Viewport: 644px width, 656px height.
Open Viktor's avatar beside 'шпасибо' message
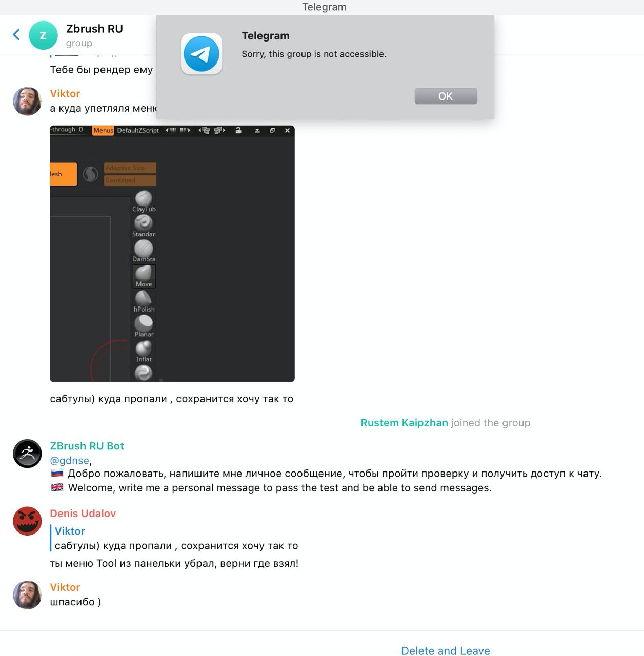27,594
